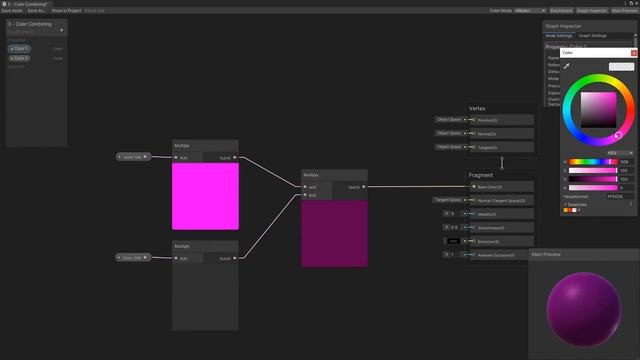Click the A input port of the bottom-left Multiply node
Image resolution: width=640 pixels, height=360 pixels.
coord(176,258)
